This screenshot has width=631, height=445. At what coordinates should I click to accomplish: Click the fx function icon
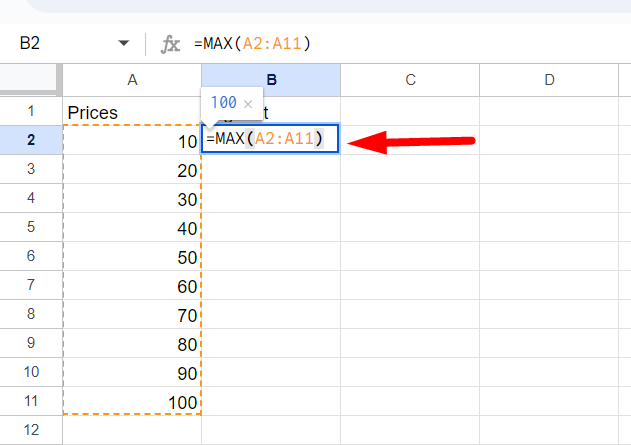tap(171, 43)
